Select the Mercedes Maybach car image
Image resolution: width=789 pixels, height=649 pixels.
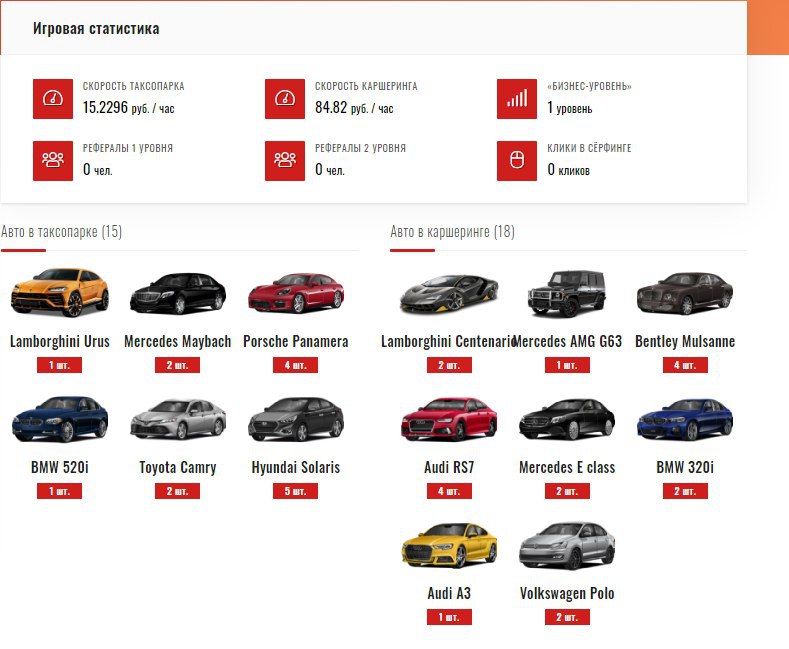click(x=178, y=293)
